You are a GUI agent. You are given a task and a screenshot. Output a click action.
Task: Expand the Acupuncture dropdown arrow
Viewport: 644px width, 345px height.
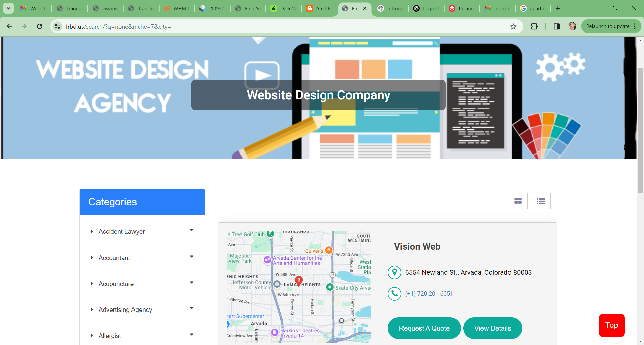click(x=192, y=283)
